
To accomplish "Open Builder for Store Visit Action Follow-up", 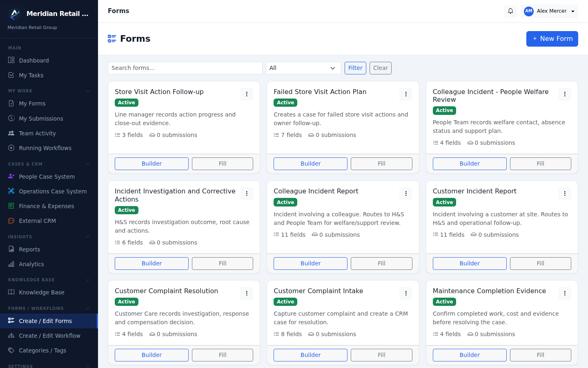I will click(151, 164).
